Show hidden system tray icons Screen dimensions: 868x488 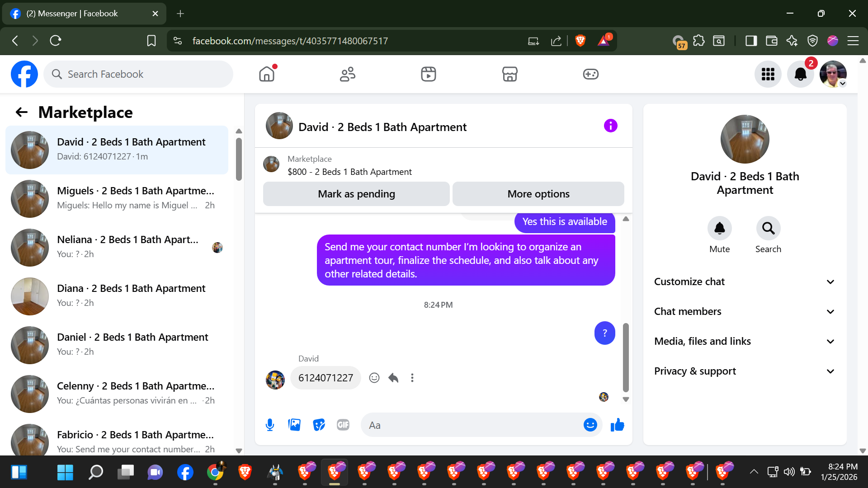point(754,472)
